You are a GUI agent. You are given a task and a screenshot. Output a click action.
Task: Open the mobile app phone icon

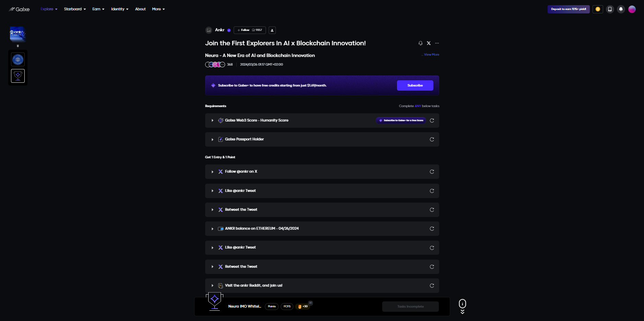click(x=610, y=9)
